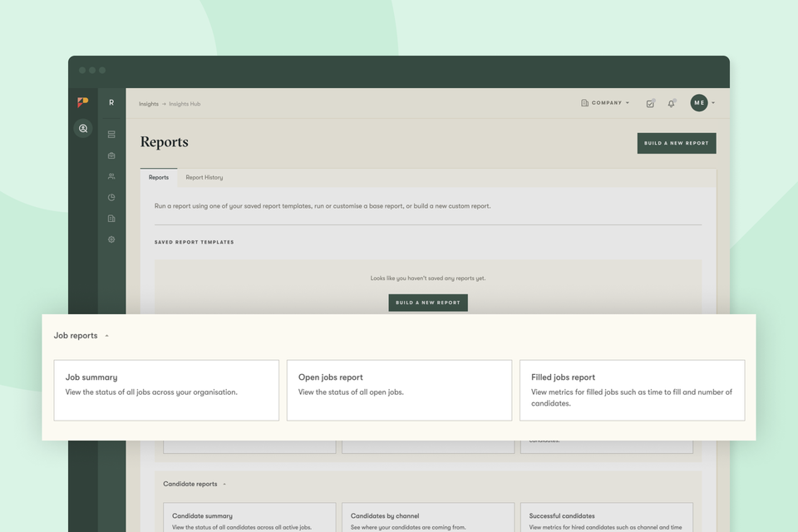Click the building icon next to COMPANY
Viewport: 798px width, 532px height.
pos(586,102)
